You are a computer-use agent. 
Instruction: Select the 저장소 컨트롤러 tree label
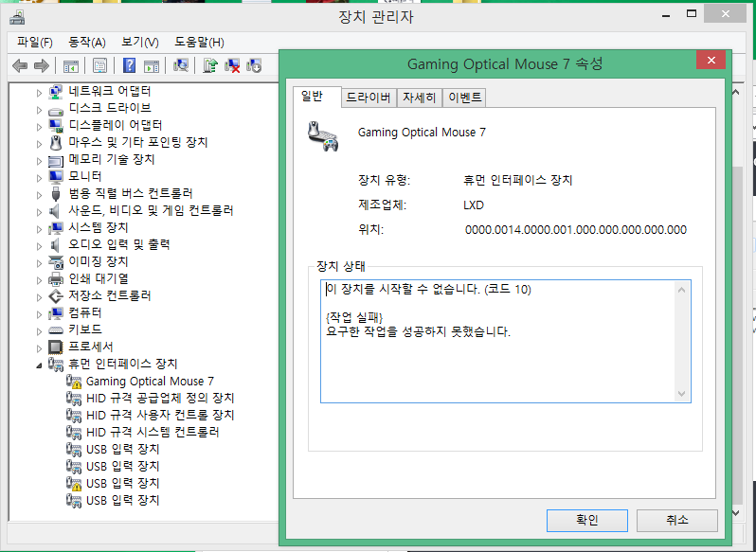coord(110,295)
